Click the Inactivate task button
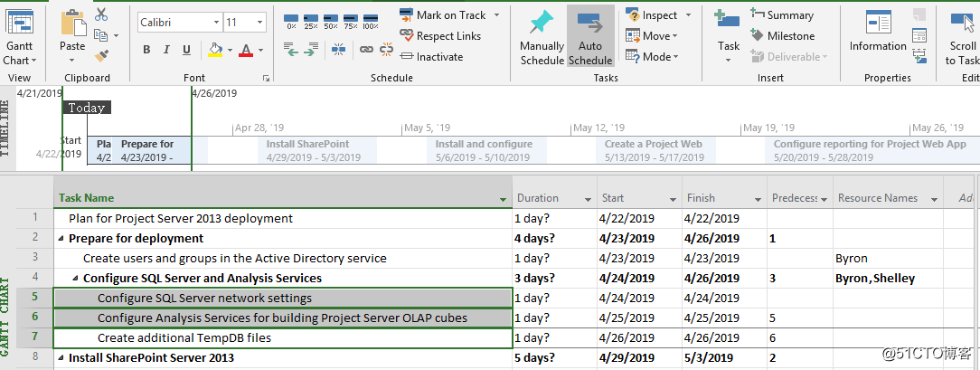This screenshot has width=980, height=370. point(431,57)
